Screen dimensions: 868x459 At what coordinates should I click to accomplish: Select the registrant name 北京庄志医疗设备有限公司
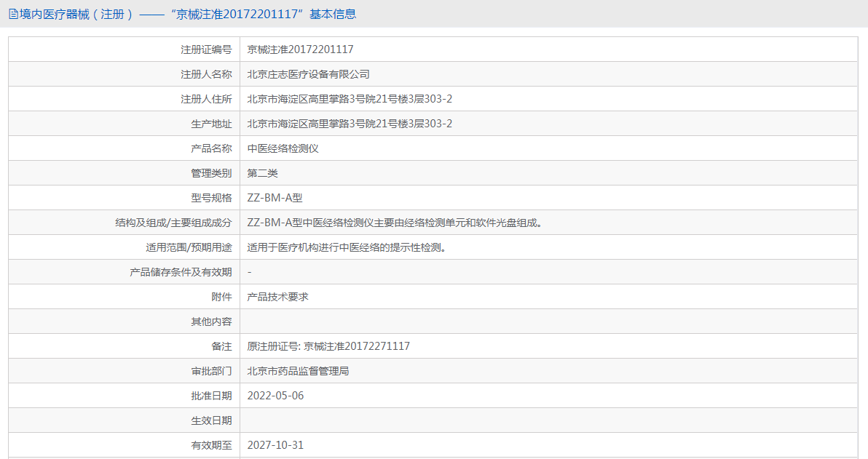click(x=309, y=74)
